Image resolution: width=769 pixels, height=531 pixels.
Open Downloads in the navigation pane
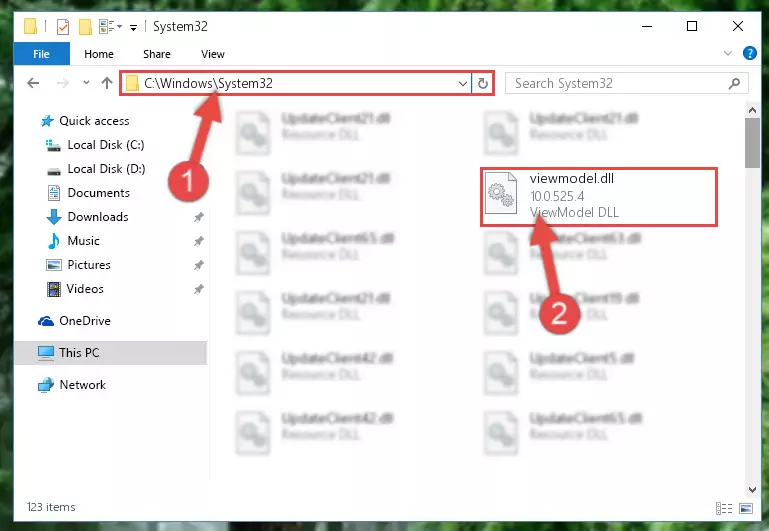pos(98,217)
